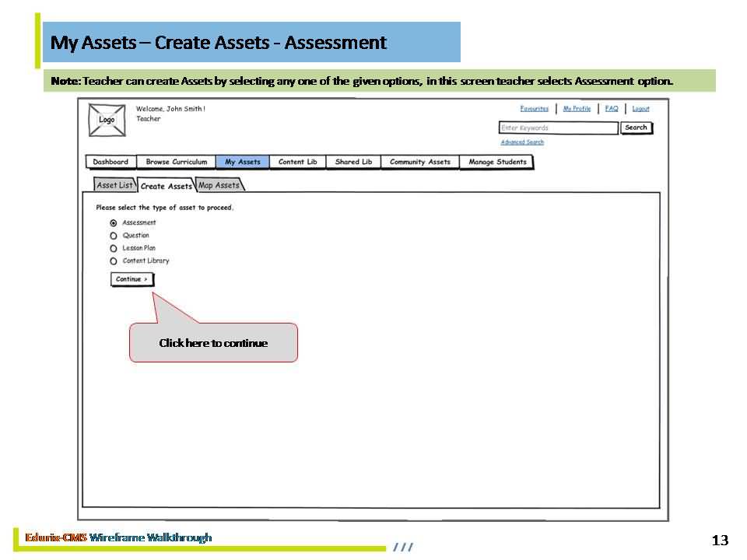Pick the Content Library radio option
The width and height of the screenshot is (747, 560).
[114, 261]
